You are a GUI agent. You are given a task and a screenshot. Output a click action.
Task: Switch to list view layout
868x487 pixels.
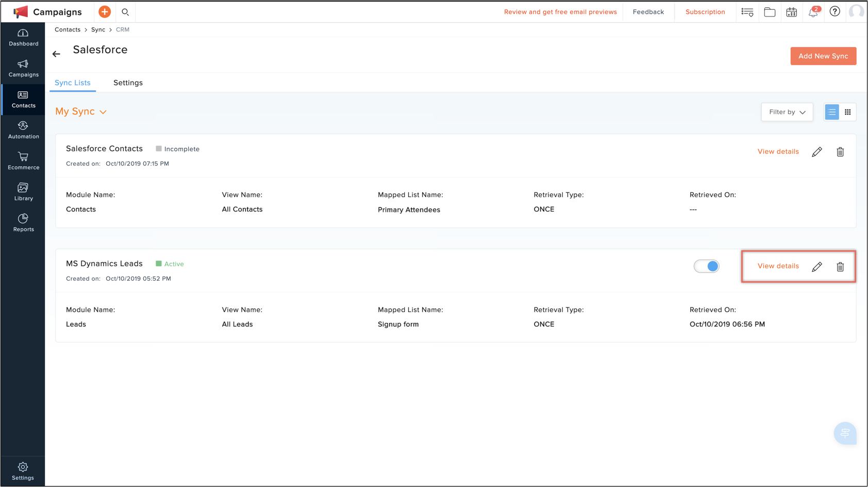832,112
